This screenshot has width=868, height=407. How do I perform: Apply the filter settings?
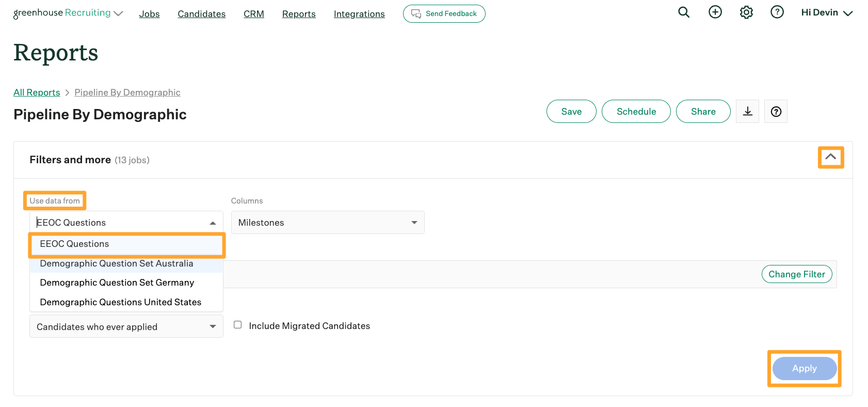805,368
